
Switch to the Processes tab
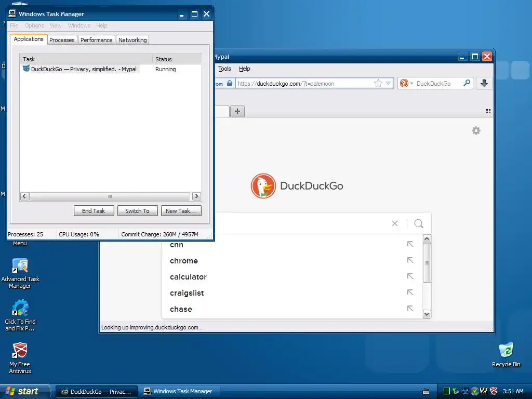(x=62, y=39)
